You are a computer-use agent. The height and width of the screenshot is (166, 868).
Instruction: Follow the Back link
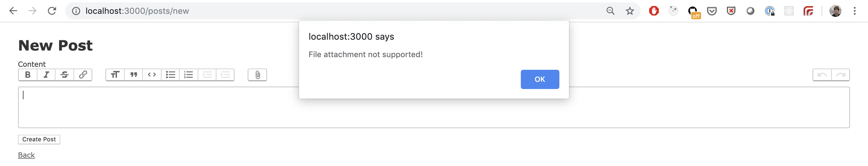point(26,155)
